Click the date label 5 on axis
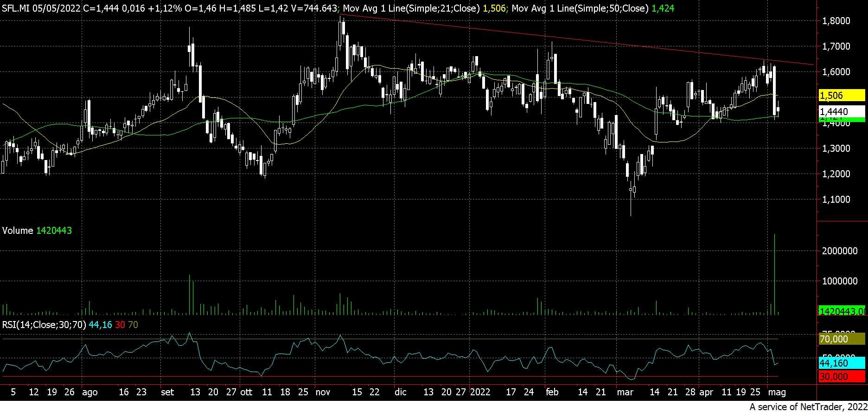 (x=13, y=392)
